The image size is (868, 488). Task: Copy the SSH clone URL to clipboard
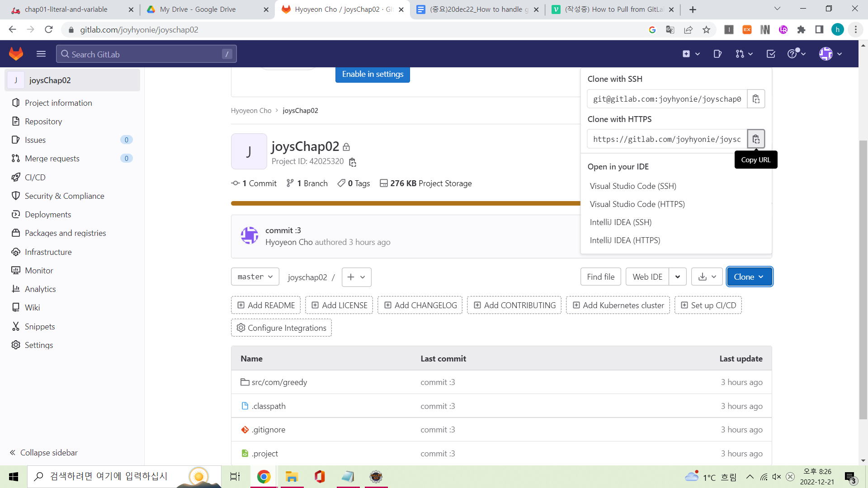[x=756, y=99]
